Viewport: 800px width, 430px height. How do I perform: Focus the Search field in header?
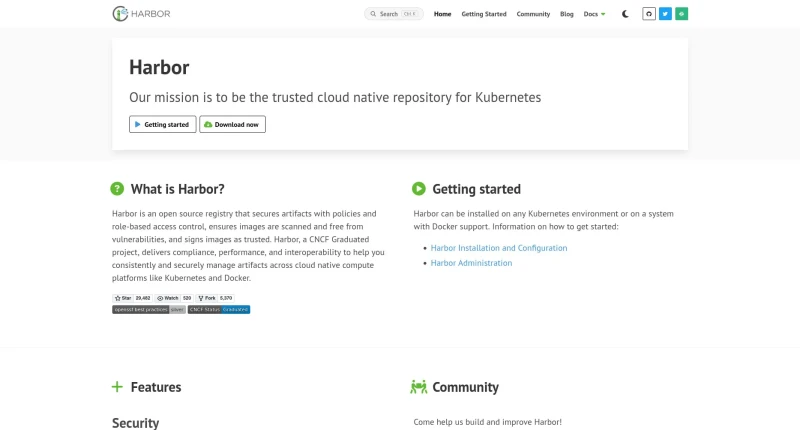pos(393,14)
